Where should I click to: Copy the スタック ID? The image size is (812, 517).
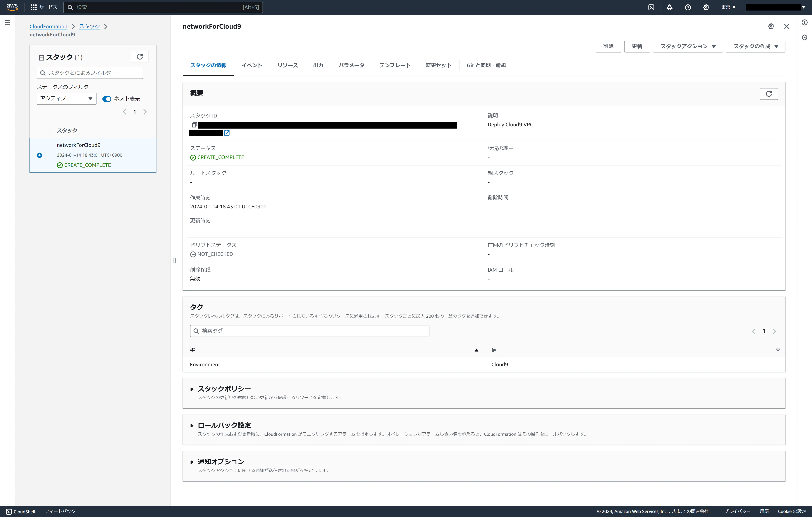click(194, 125)
